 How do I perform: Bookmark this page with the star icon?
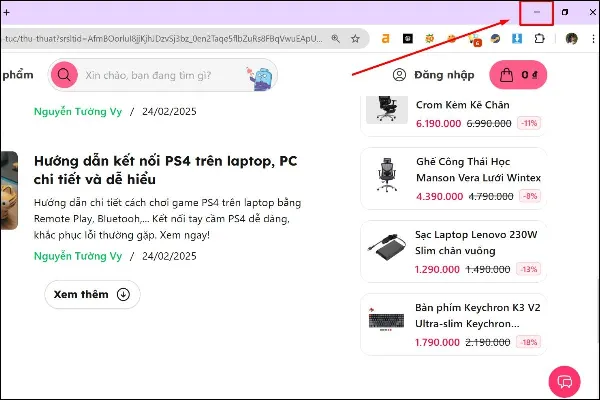[x=355, y=38]
